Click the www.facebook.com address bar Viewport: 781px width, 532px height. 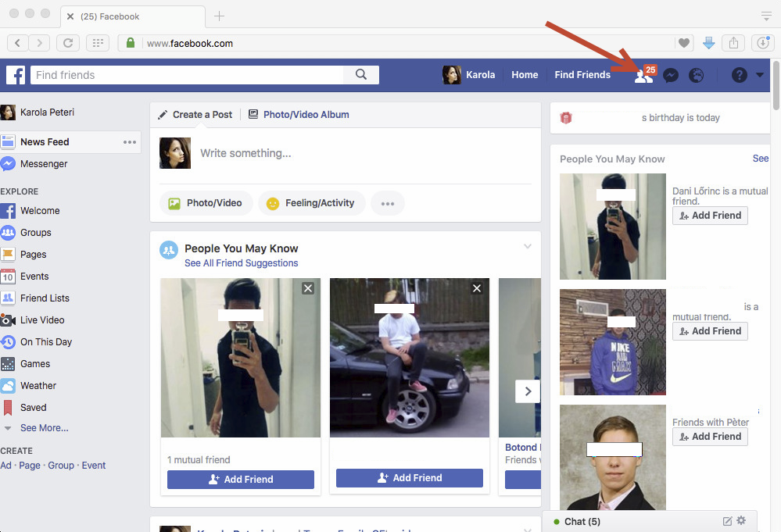(396, 43)
